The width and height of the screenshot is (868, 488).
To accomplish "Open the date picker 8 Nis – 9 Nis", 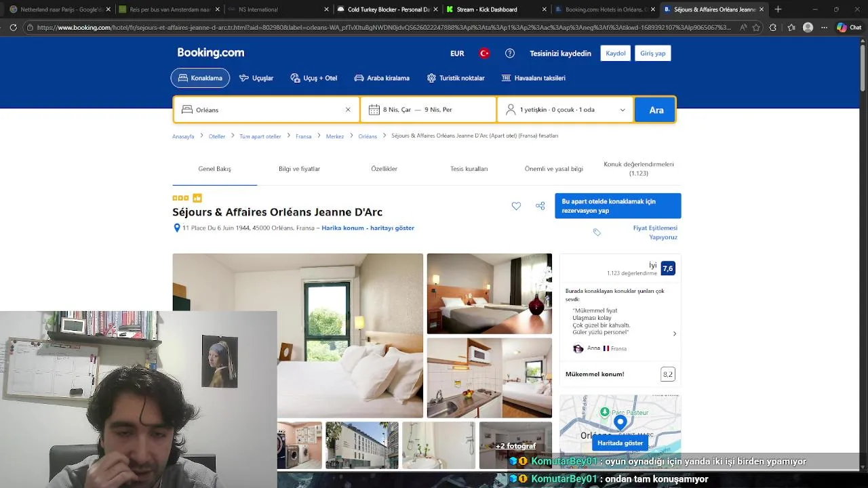I will point(429,110).
